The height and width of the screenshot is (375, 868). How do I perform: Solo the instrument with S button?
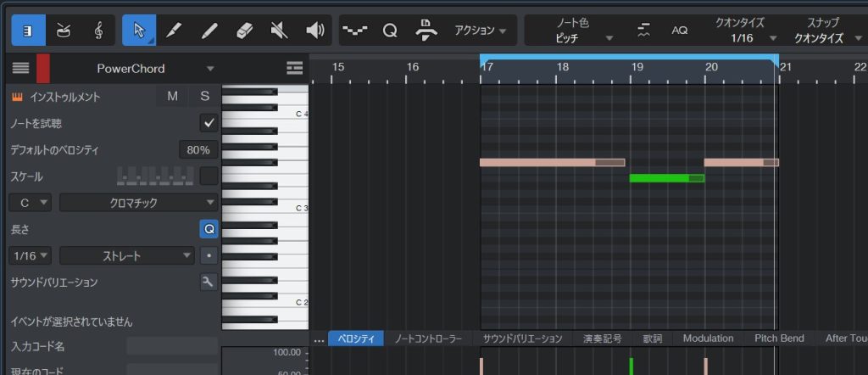(x=204, y=97)
